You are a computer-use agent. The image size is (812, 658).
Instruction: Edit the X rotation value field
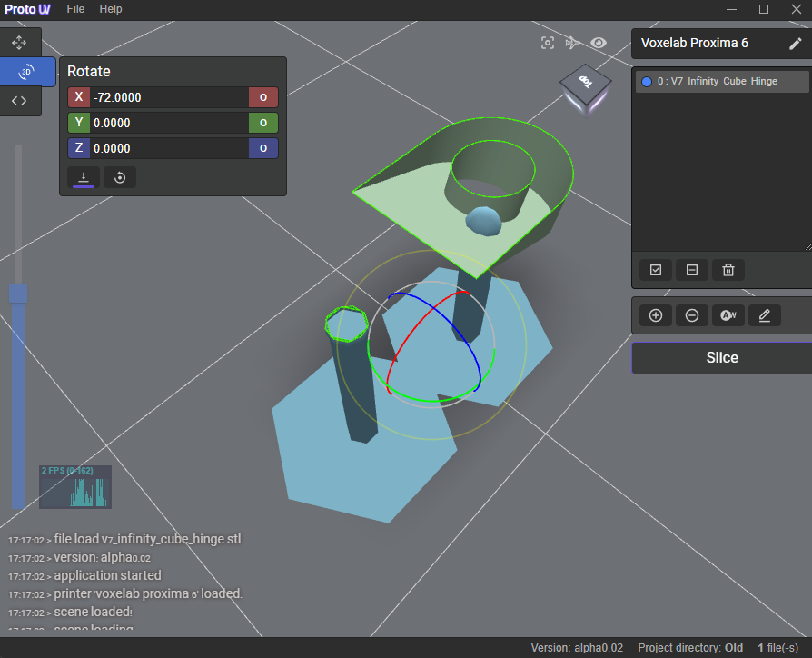pos(169,97)
